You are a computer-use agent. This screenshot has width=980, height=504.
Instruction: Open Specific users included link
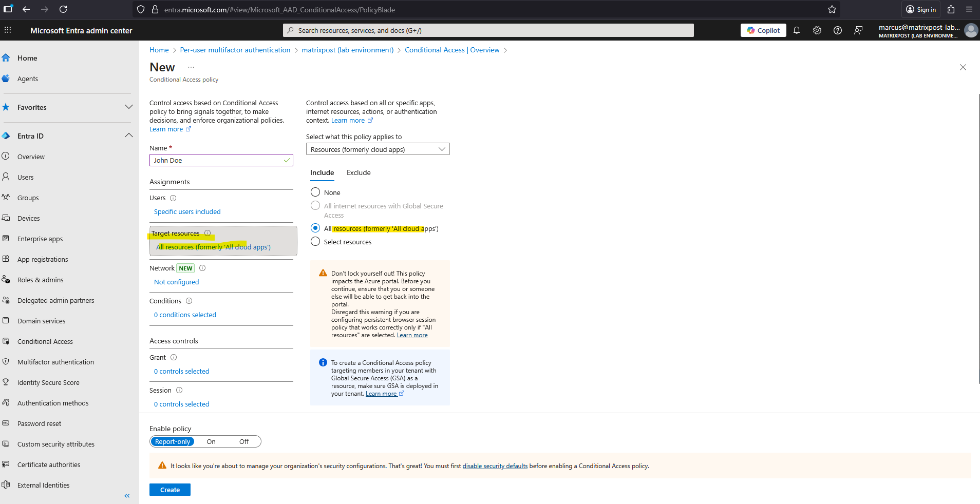[187, 211]
